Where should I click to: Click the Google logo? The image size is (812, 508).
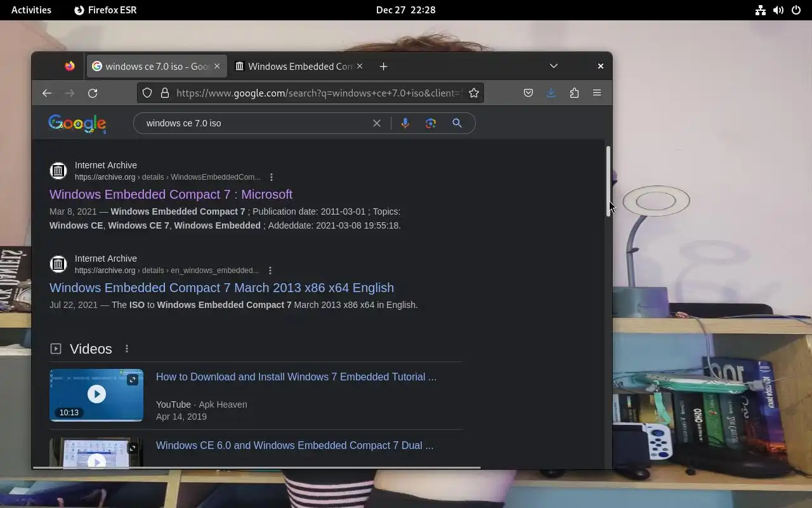(77, 124)
